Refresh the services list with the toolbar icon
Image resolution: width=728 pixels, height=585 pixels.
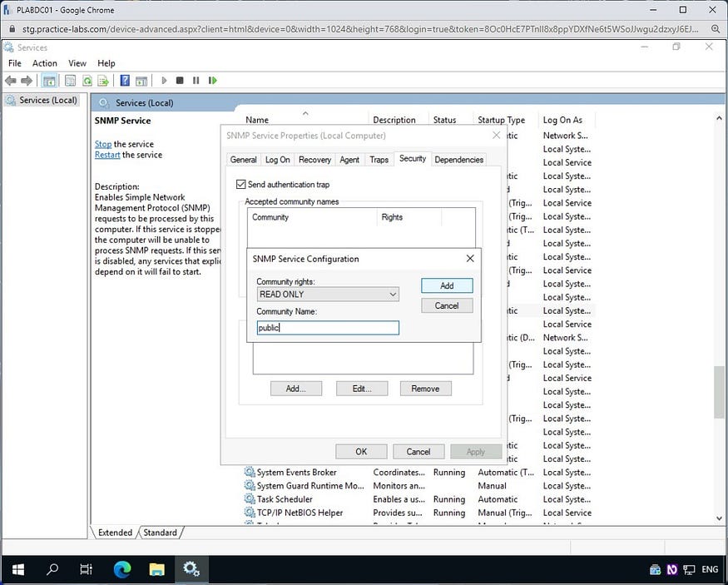87,81
